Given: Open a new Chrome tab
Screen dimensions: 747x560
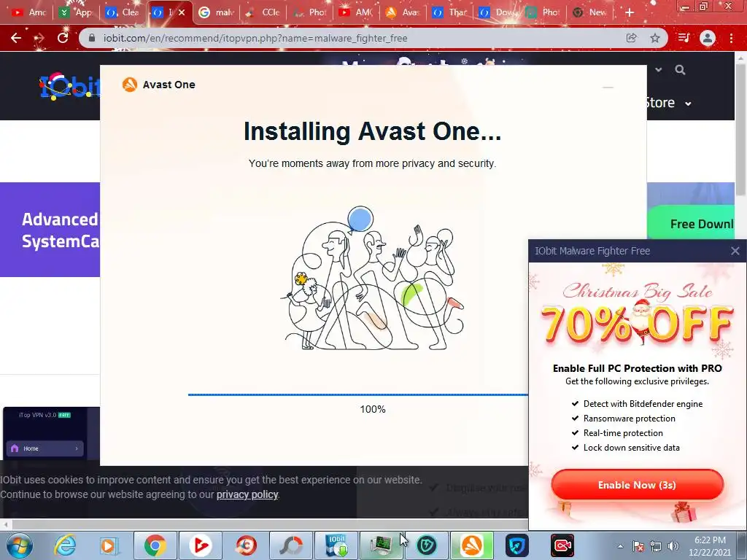Looking at the screenshot, I should tap(630, 12).
